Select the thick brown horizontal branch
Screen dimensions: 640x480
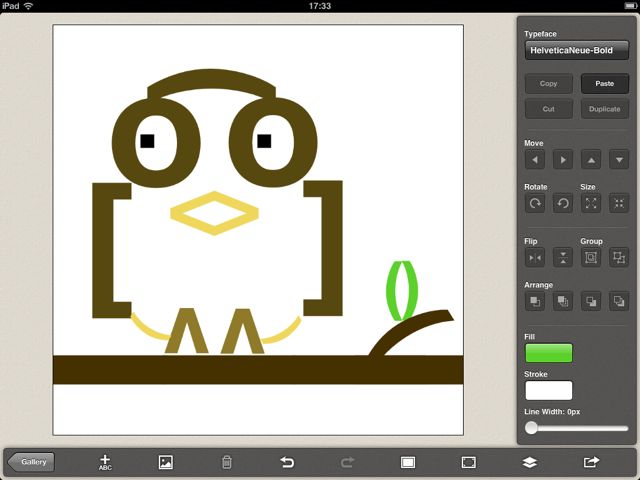coord(258,369)
